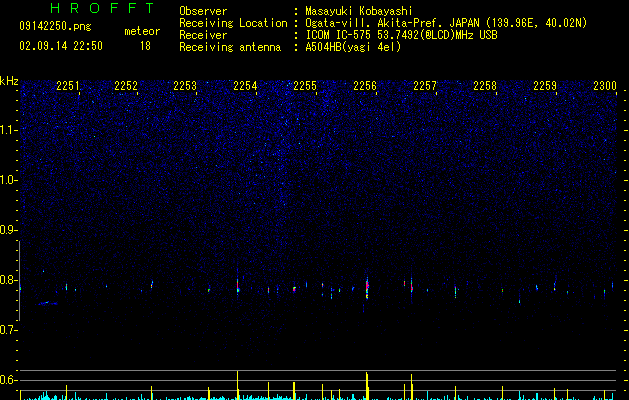Click the 2254 time marker
The width and height of the screenshot is (629, 400).
[x=245, y=86]
